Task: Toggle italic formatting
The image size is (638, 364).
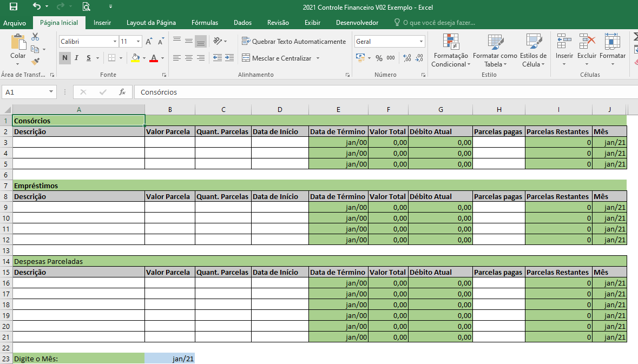Action: 76,57
